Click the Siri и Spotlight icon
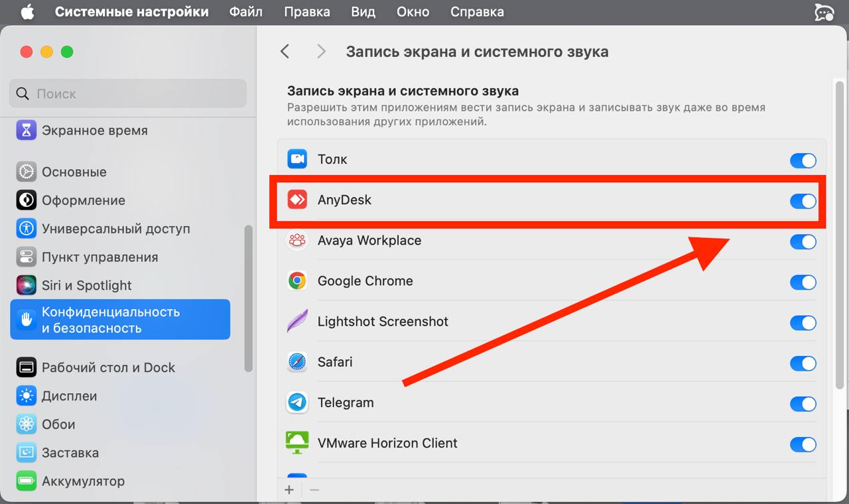This screenshot has height=504, width=849. pyautogui.click(x=26, y=285)
